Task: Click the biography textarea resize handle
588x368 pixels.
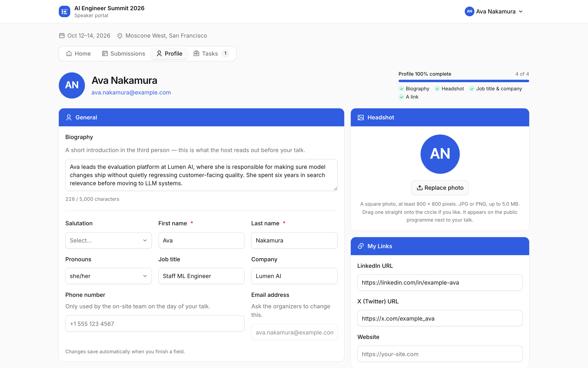Action: click(335, 189)
